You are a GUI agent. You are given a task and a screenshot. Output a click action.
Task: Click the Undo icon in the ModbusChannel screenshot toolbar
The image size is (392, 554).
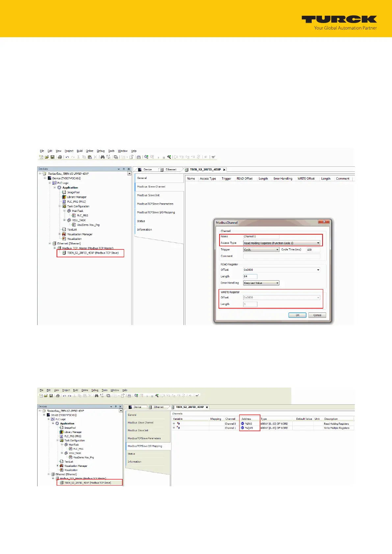coord(67,157)
